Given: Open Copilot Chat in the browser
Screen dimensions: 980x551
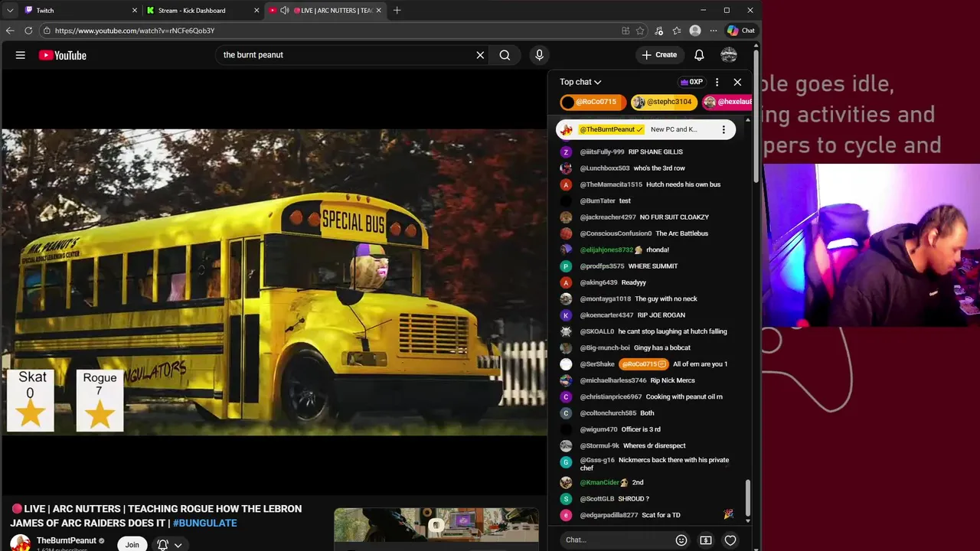Looking at the screenshot, I should coord(741,31).
